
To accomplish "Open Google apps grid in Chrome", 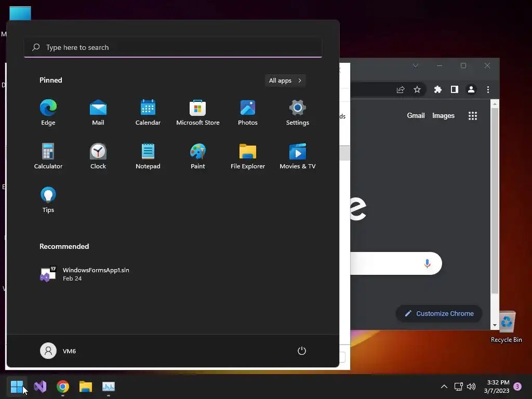I will pos(473,116).
